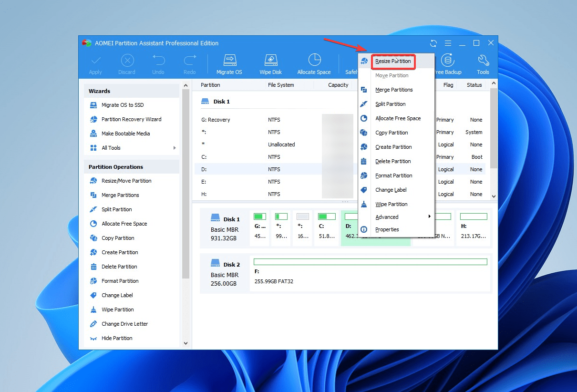Click the C: block in Disk 1 map
The image size is (577, 392).
tap(327, 228)
